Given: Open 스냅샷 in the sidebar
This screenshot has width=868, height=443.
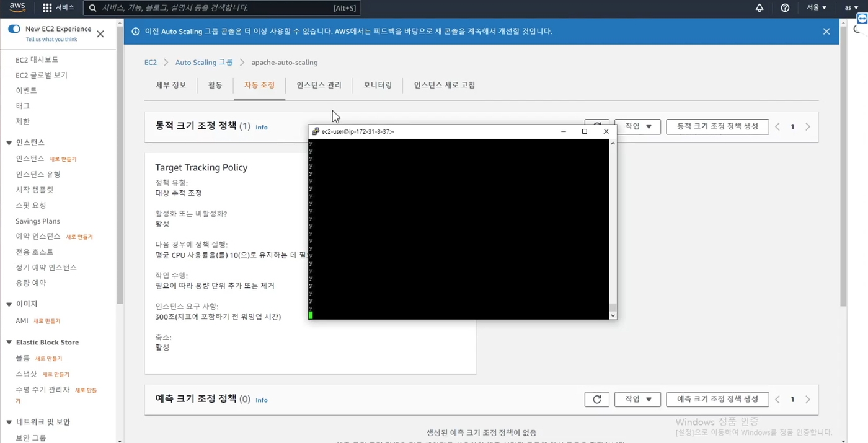Looking at the screenshot, I should [x=27, y=374].
